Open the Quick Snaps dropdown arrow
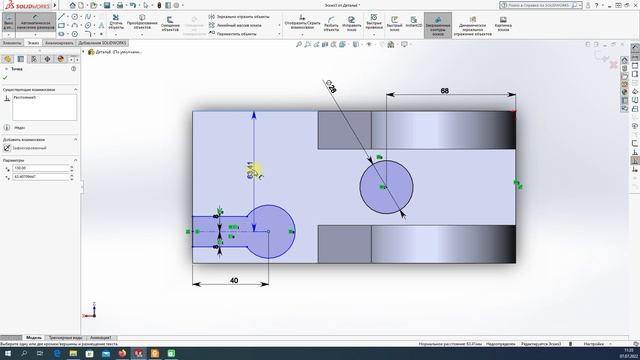Screen dimensions: 640x360 (x=374, y=35)
